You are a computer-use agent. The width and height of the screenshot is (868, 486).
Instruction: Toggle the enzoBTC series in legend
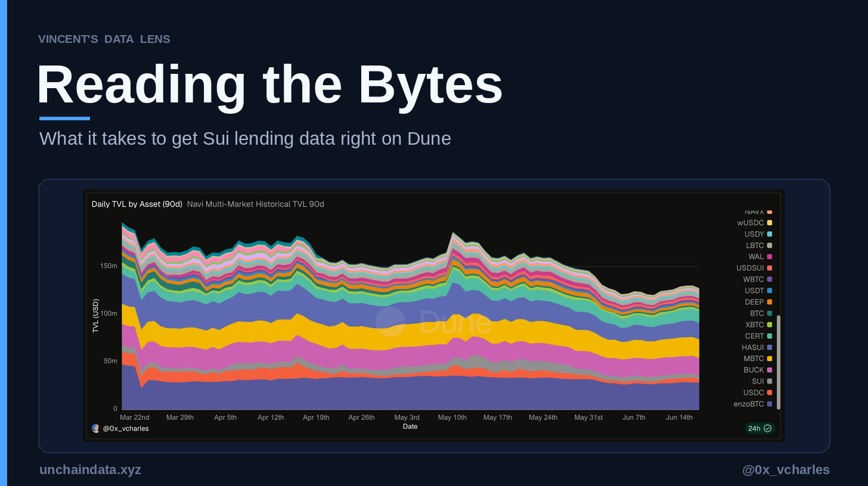(753, 404)
